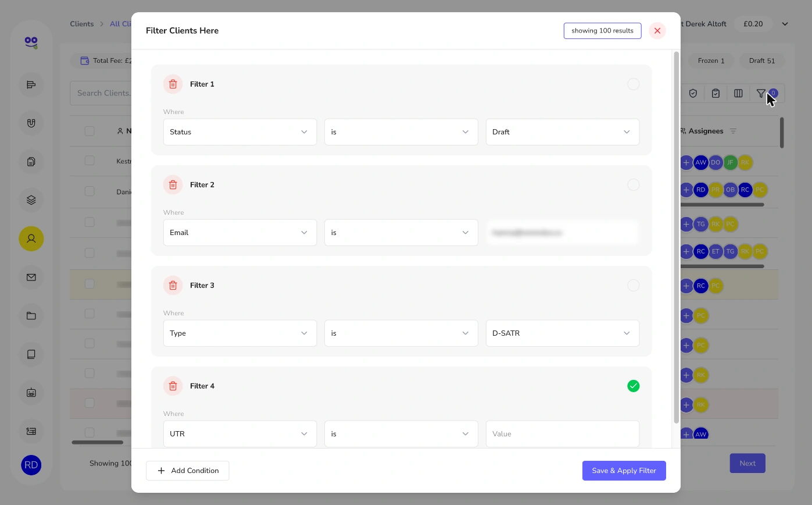Viewport: 812px width, 505px height.
Task: Enable the Filter 3 toggle circle
Action: tap(634, 286)
